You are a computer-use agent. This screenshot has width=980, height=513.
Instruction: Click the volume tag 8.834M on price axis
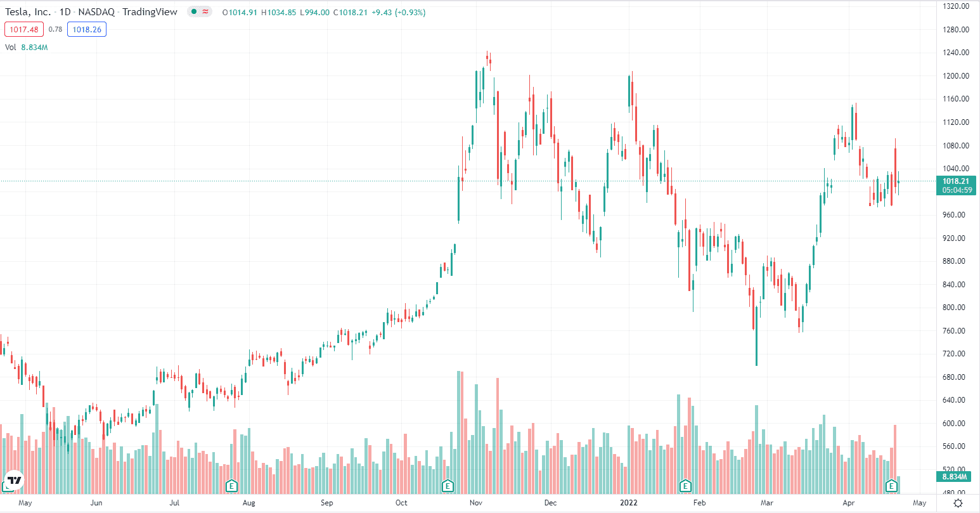point(954,477)
